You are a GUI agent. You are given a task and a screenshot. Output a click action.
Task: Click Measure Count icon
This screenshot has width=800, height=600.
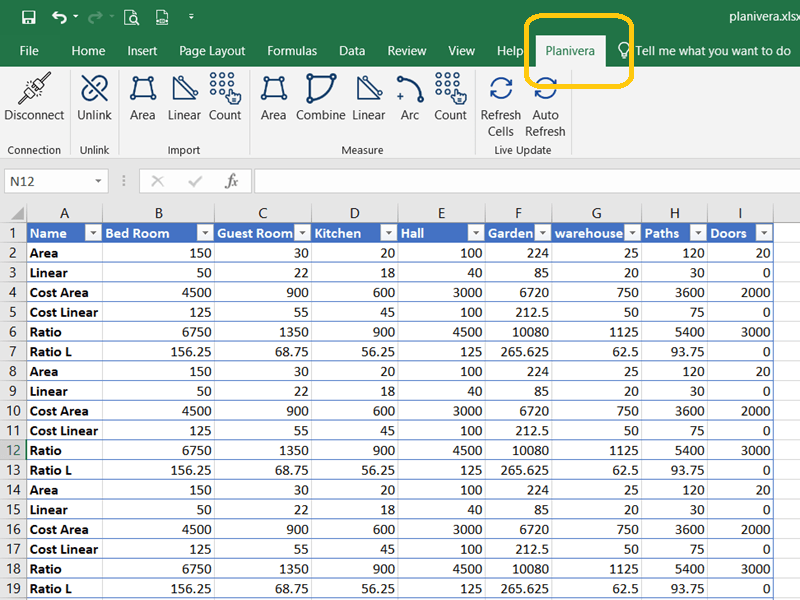[x=451, y=88]
